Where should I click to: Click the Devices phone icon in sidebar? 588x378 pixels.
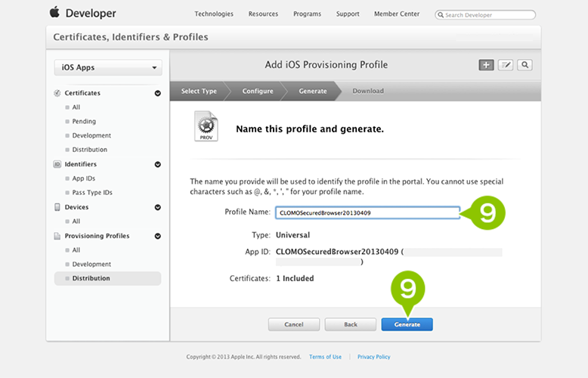(x=57, y=207)
